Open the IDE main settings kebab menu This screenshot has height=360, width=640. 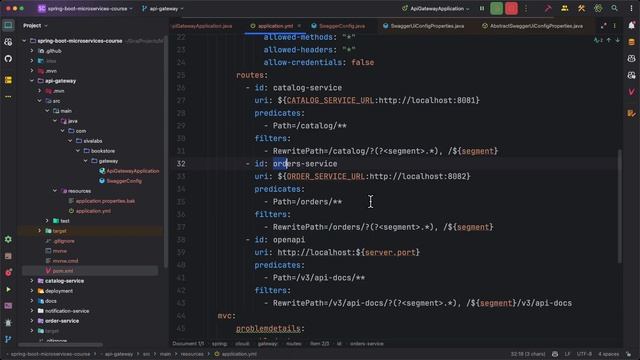[631, 9]
